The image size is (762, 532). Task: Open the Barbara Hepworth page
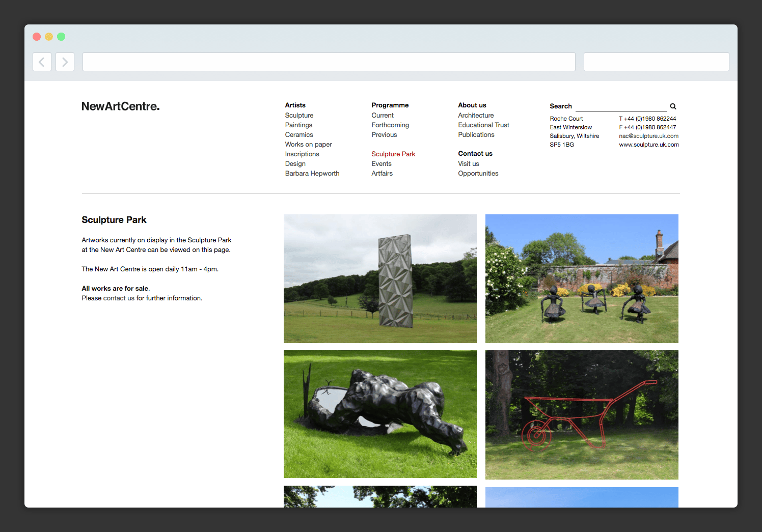point(312,174)
